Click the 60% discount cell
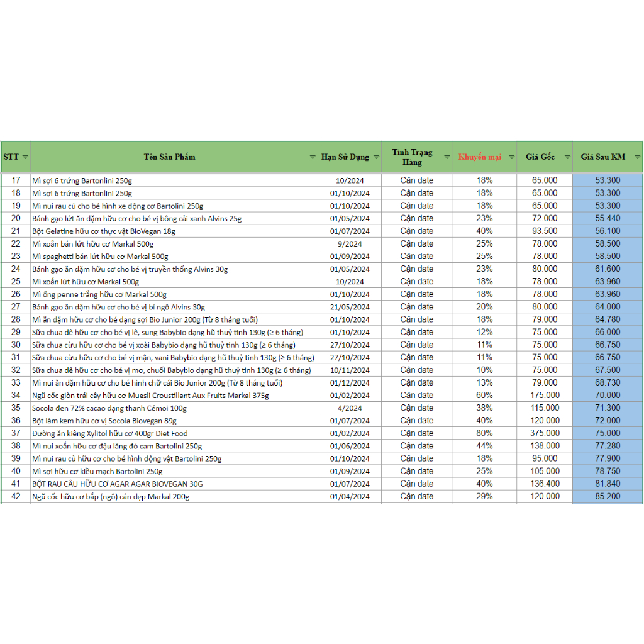The height and width of the screenshot is (644, 644). pyautogui.click(x=484, y=396)
